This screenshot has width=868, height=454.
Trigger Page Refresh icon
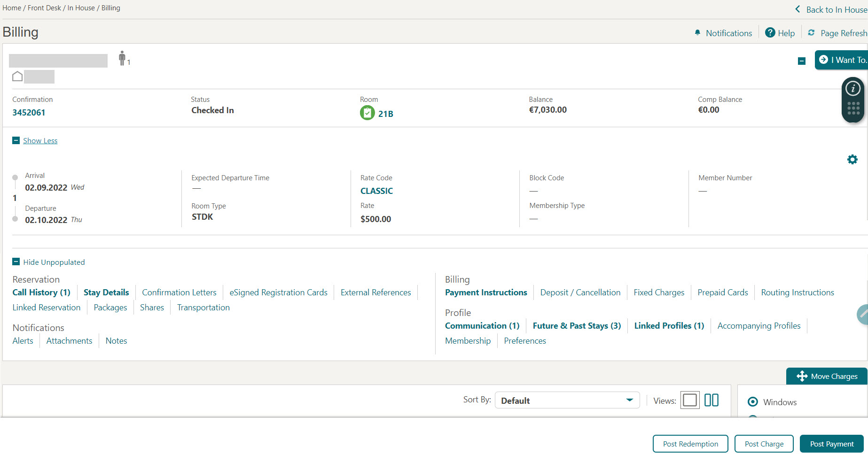[811, 32]
